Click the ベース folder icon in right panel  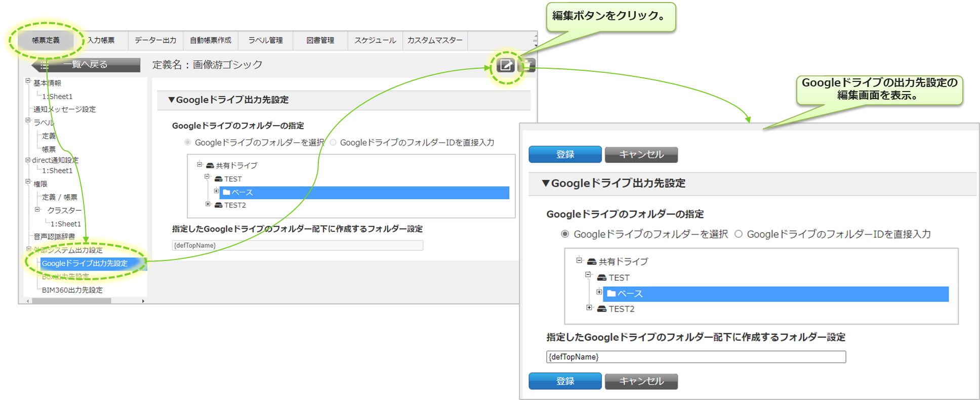click(611, 293)
